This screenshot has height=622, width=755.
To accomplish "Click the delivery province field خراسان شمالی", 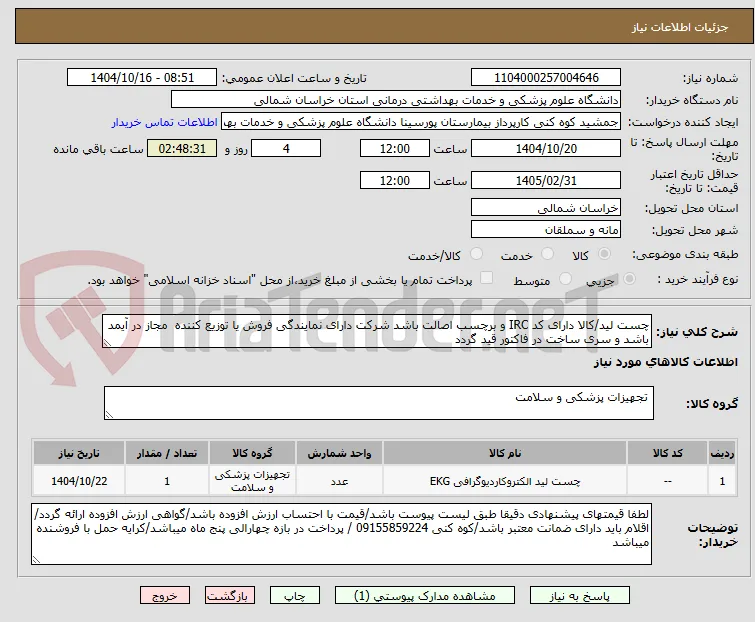I will [x=546, y=207].
